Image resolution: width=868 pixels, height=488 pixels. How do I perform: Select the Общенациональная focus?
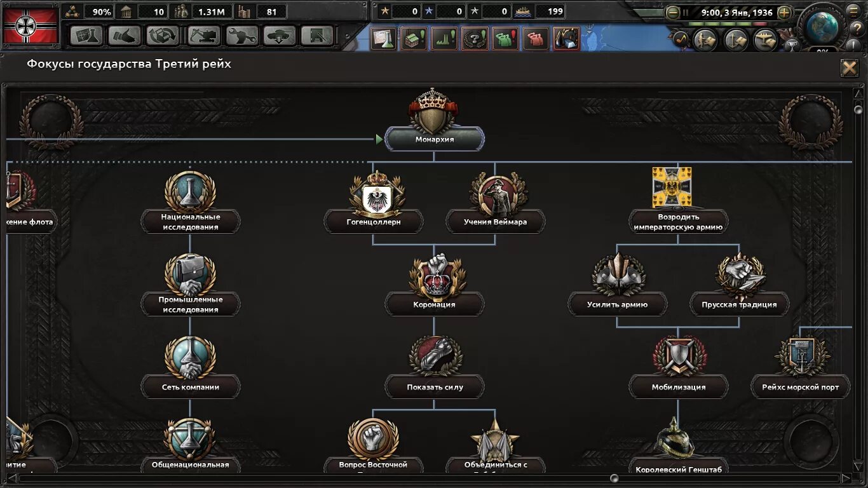191,465
